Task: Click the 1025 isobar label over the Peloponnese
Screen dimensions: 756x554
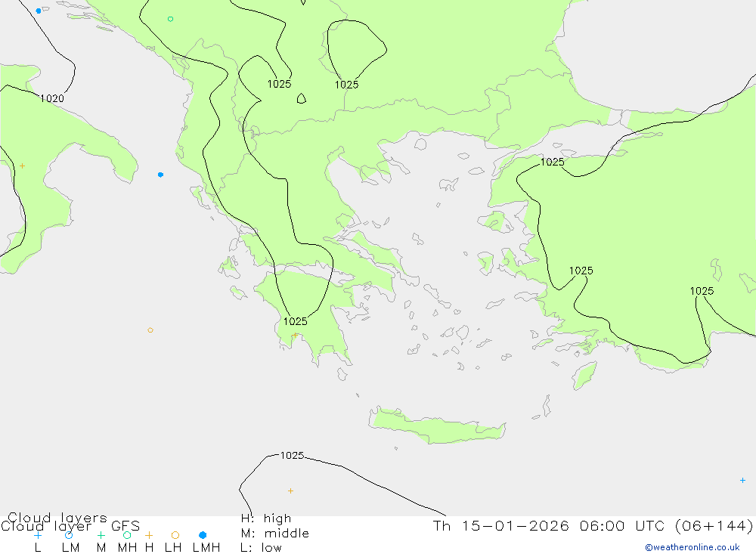Action: click(x=295, y=321)
